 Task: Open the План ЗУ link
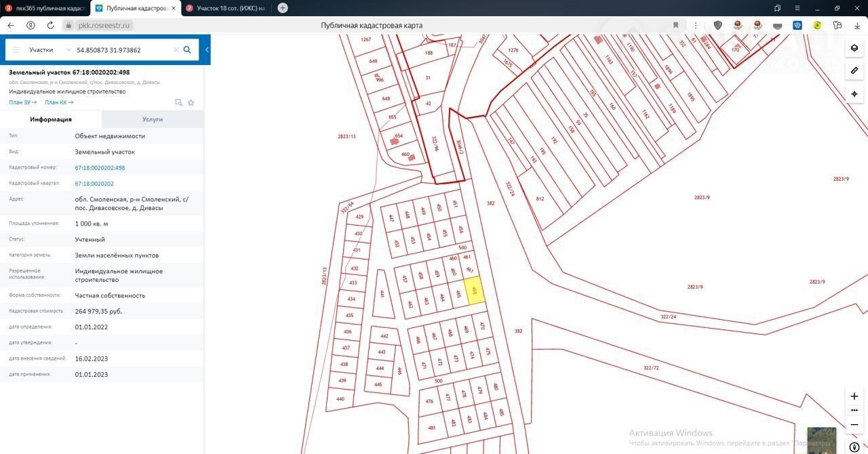tap(22, 102)
